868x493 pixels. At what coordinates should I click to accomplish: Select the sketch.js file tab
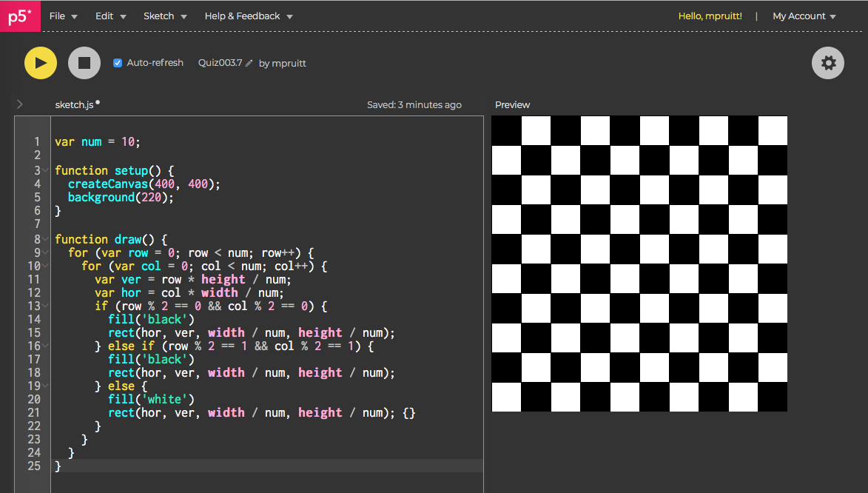(74, 104)
